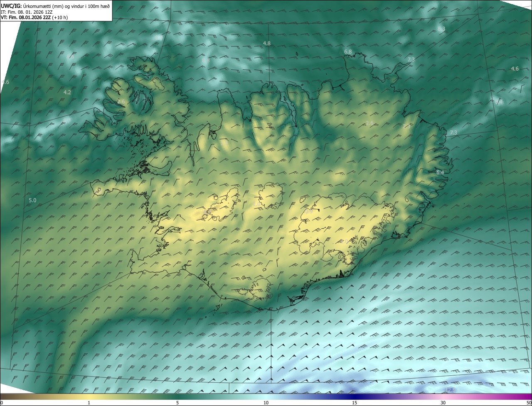Click the "4.8" value north of Iceland
This screenshot has height=406, width=532.
pyautogui.click(x=267, y=43)
